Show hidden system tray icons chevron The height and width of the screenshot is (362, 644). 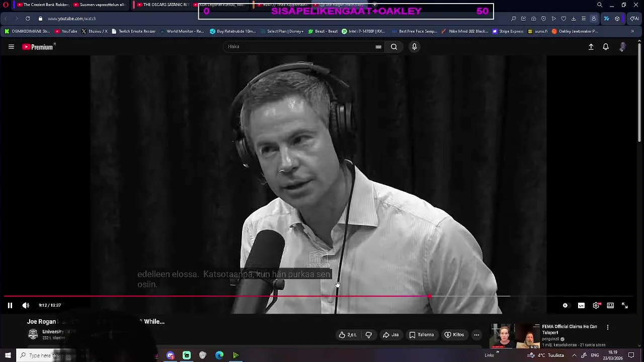pyautogui.click(x=574, y=355)
